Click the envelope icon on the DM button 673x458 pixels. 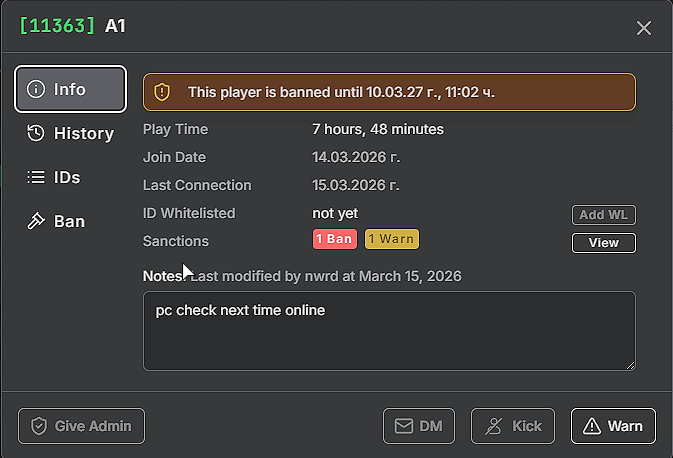[x=404, y=426]
